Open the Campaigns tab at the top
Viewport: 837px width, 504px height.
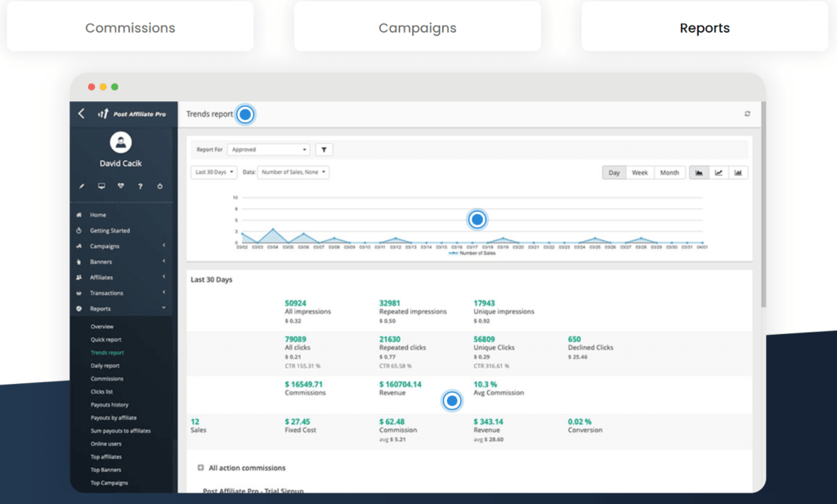418,27
